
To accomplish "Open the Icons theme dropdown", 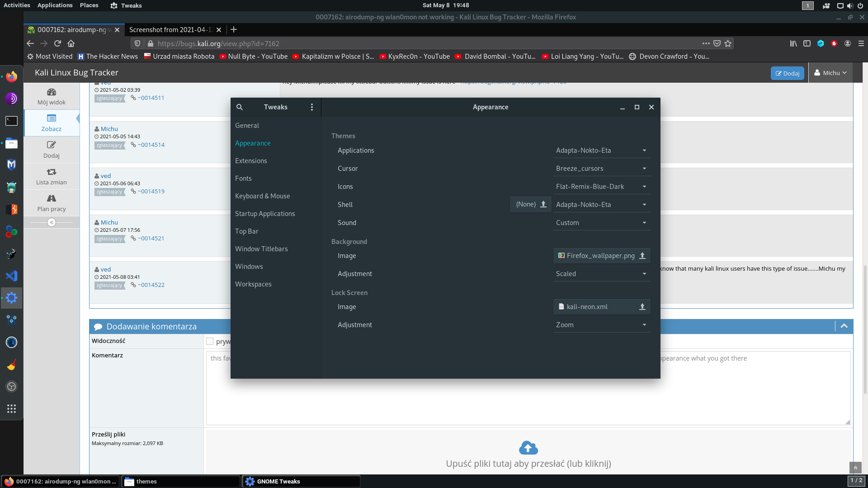I will coord(601,187).
